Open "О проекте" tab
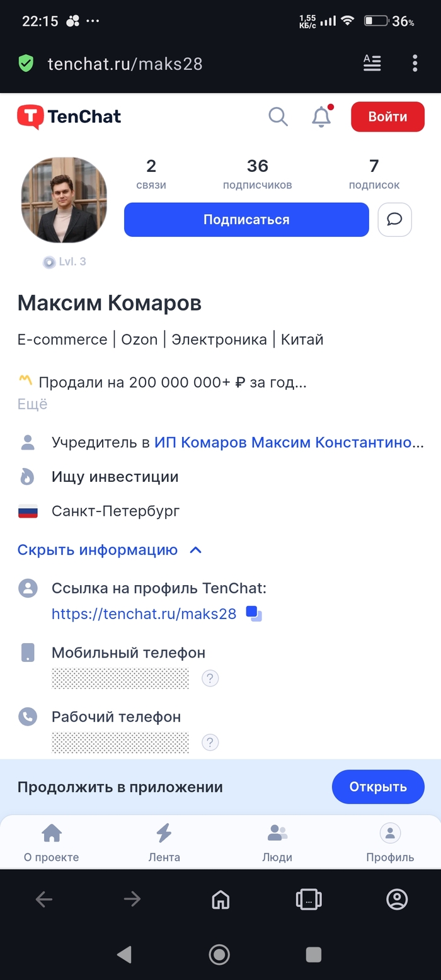 (x=51, y=843)
